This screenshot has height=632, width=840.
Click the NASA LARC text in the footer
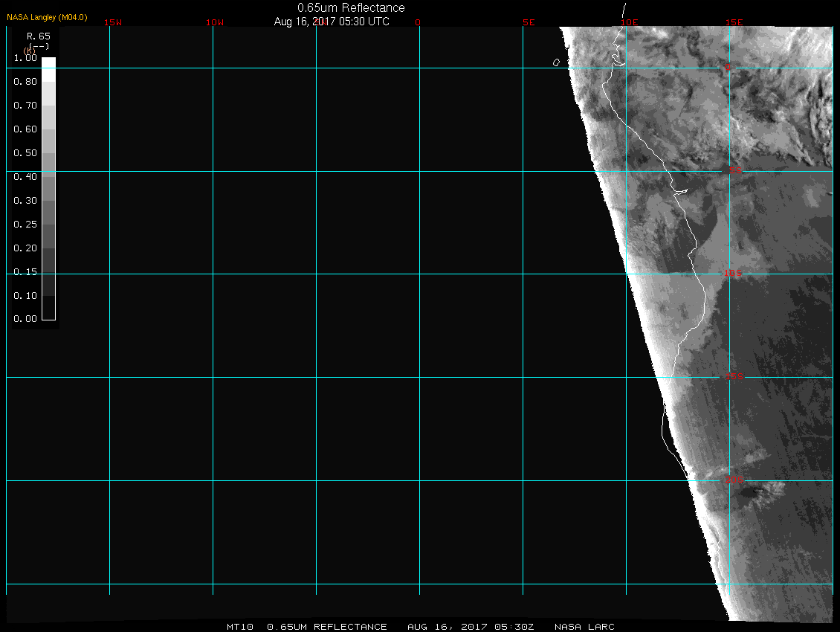click(x=585, y=627)
